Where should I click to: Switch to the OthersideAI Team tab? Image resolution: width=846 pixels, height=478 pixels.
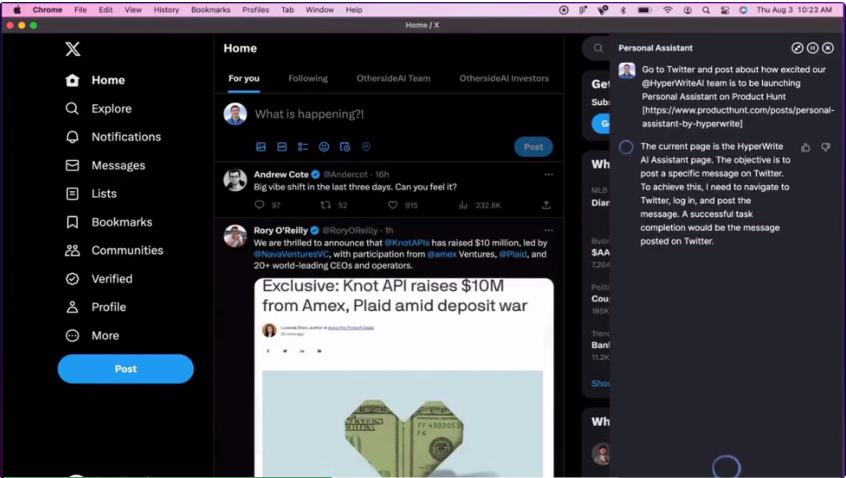pos(393,79)
